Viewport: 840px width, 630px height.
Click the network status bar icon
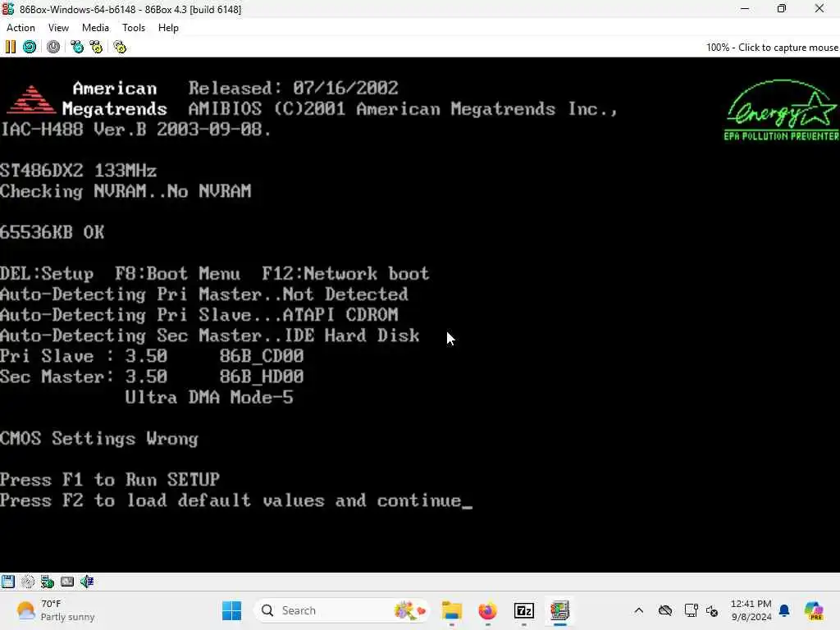(47, 582)
